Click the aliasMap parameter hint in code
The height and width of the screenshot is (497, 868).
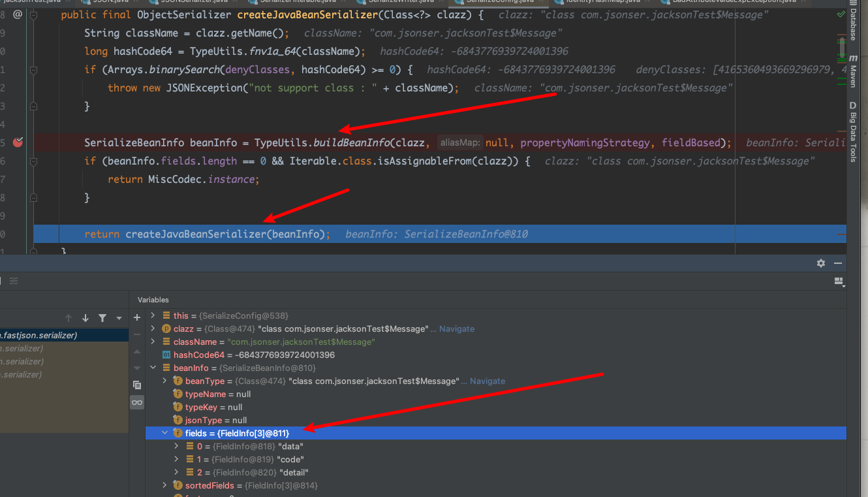(x=460, y=142)
